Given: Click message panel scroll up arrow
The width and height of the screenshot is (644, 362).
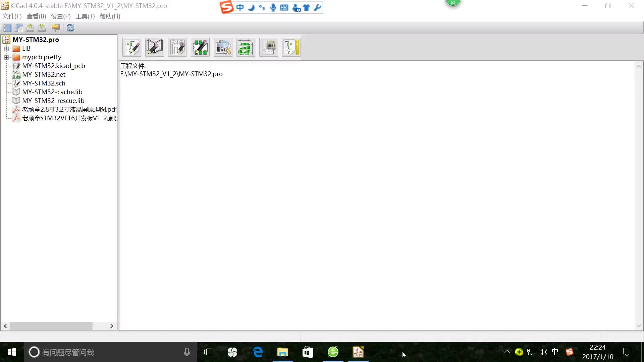Looking at the screenshot, I should (x=639, y=66).
